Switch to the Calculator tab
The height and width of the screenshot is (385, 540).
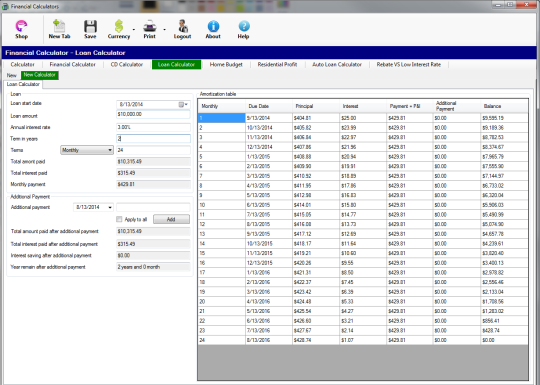22,64
